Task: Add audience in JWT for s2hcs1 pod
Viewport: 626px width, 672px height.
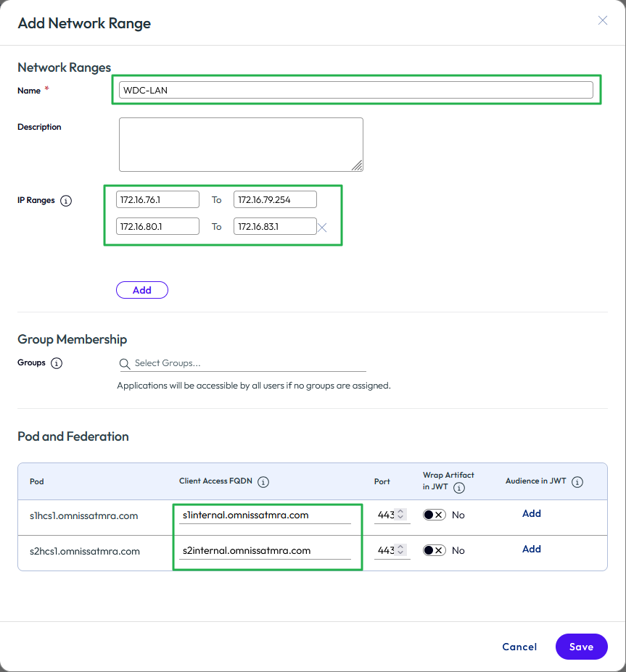Action: 532,549
